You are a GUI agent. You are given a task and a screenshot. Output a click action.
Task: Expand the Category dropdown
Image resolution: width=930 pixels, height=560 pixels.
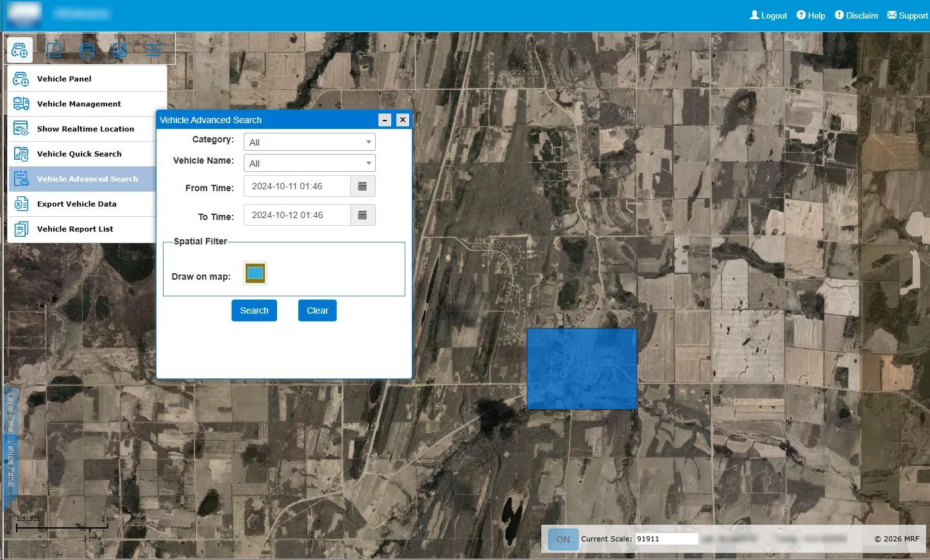tap(310, 142)
